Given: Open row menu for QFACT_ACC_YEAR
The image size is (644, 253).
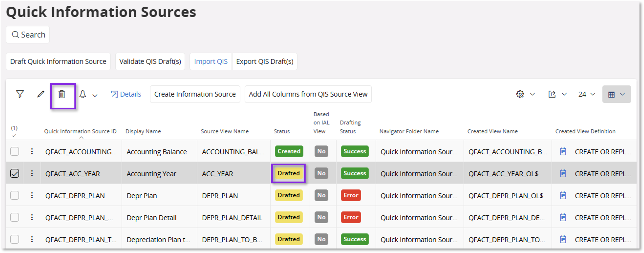Looking at the screenshot, I should [x=32, y=173].
